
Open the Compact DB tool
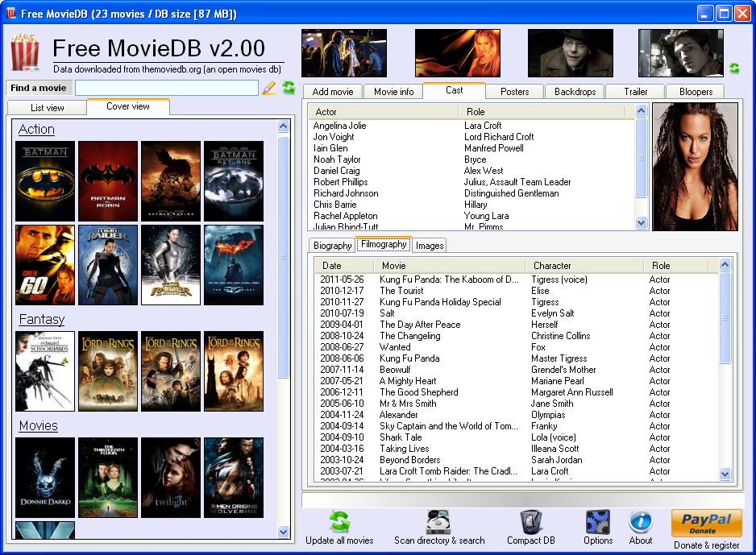click(x=530, y=523)
